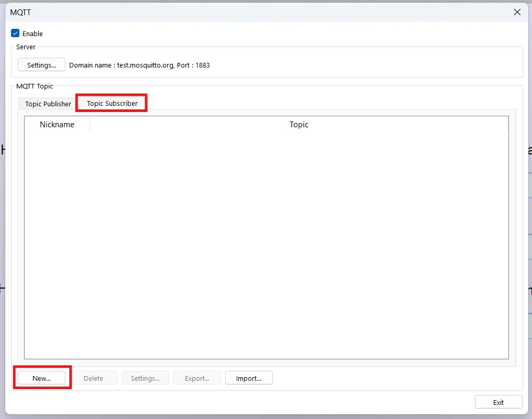
Task: Toggle the Enable option at the top
Action: tap(15, 33)
